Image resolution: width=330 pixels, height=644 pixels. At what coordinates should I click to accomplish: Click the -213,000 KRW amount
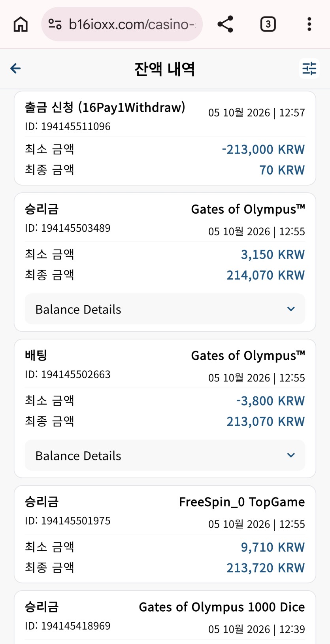[x=263, y=149]
